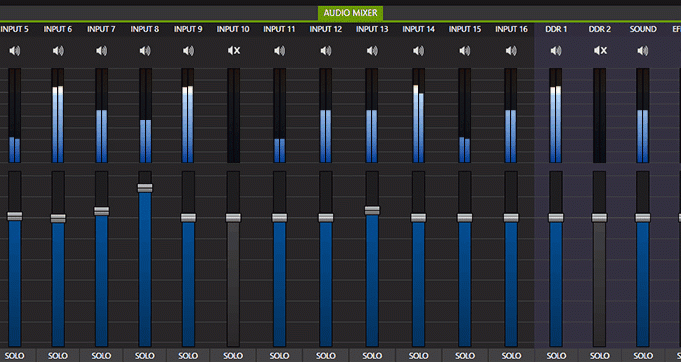Mute the INPUT 7 speaker icon
Screen dimensions: 681x362
click(102, 51)
